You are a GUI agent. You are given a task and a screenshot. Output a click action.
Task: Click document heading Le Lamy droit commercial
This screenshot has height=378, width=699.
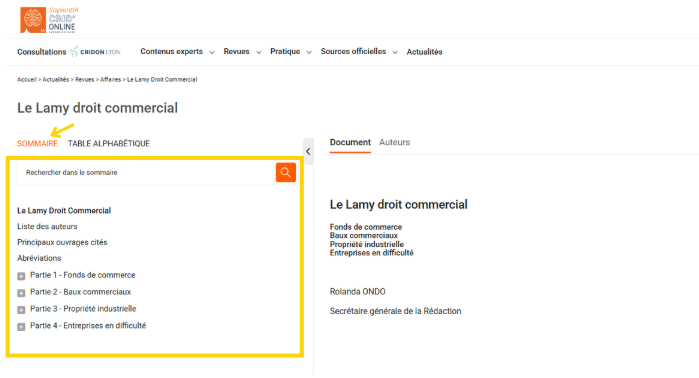(399, 205)
